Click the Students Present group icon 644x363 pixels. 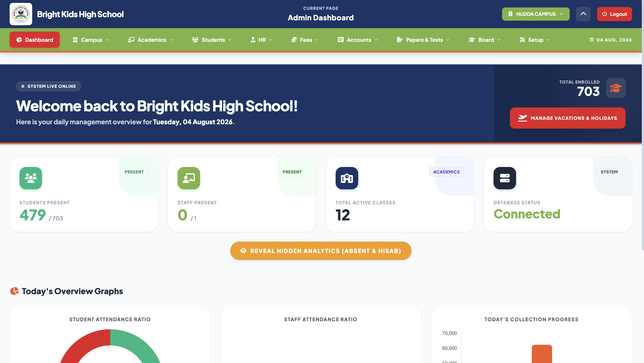31,178
